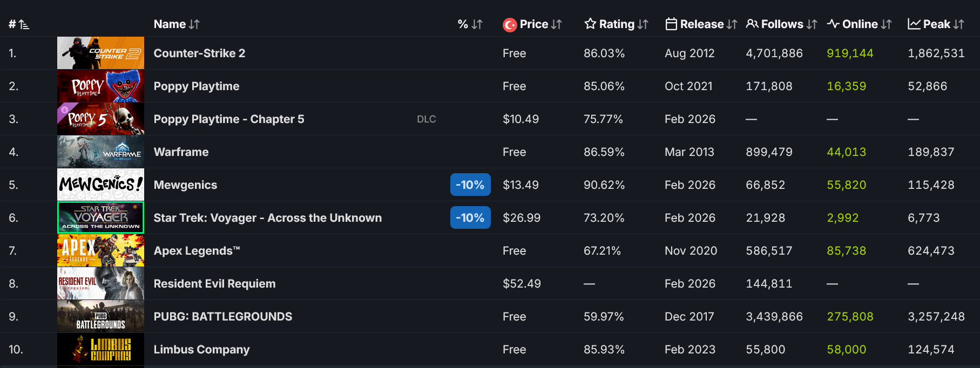
Task: Click the Apex Legends cover thumbnail
Action: coord(100,250)
